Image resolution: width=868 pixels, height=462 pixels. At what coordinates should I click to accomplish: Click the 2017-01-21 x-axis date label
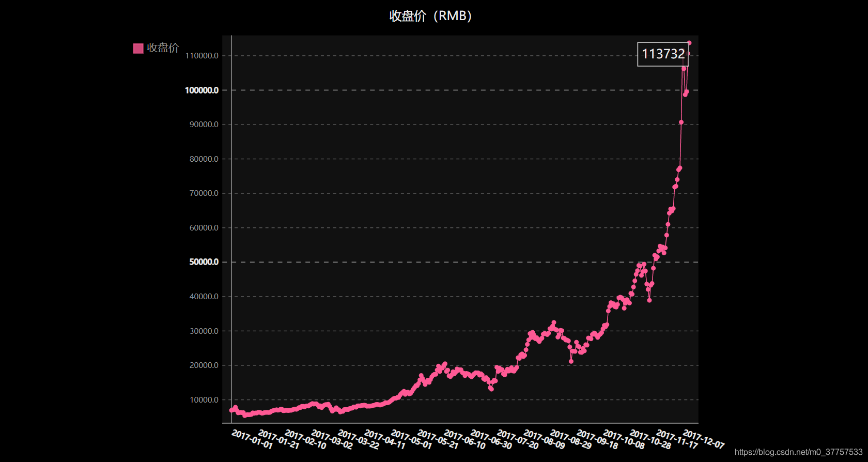279,439
